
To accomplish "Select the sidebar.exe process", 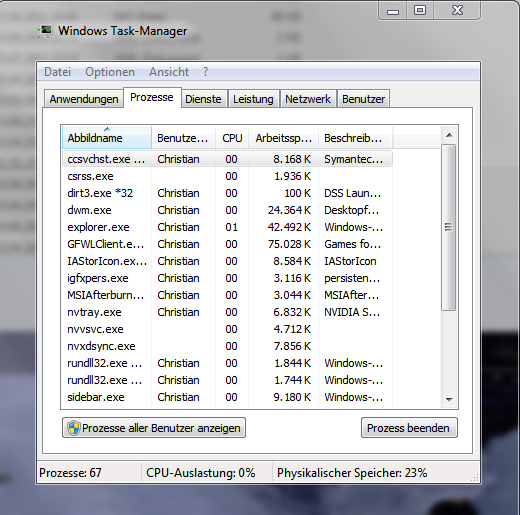I will [x=227, y=397].
